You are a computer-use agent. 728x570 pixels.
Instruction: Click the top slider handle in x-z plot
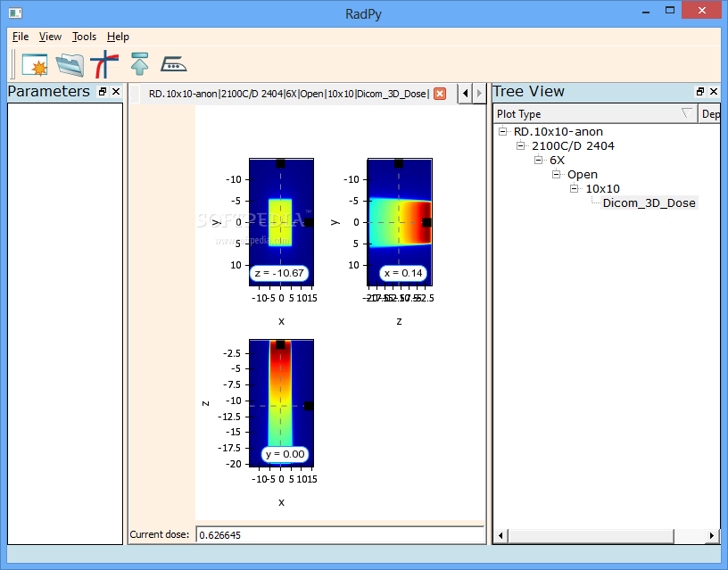(280, 344)
